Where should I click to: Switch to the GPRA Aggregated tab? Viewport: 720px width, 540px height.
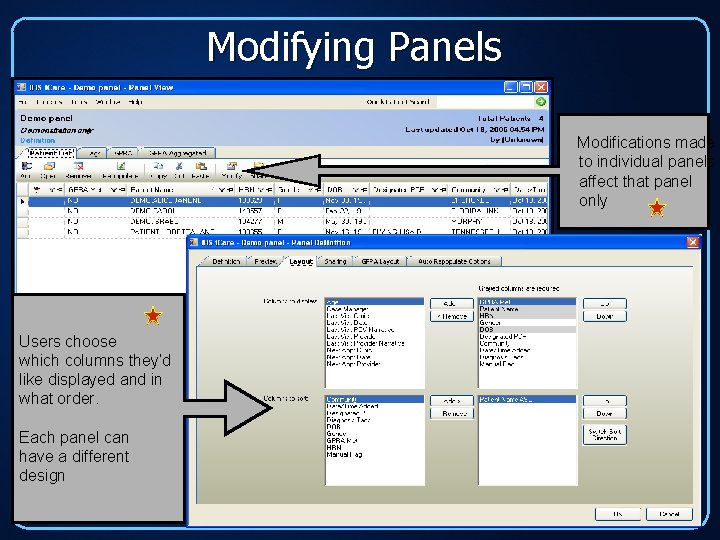pos(177,153)
